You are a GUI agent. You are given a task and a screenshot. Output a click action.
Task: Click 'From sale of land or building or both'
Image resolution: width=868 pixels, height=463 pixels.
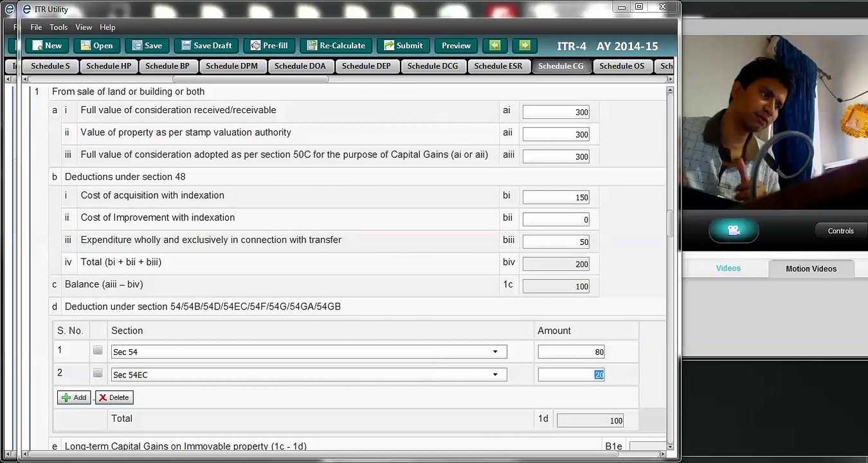tap(128, 92)
